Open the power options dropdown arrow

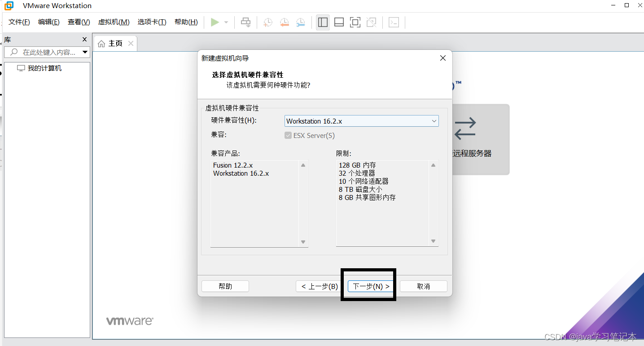[x=226, y=22]
